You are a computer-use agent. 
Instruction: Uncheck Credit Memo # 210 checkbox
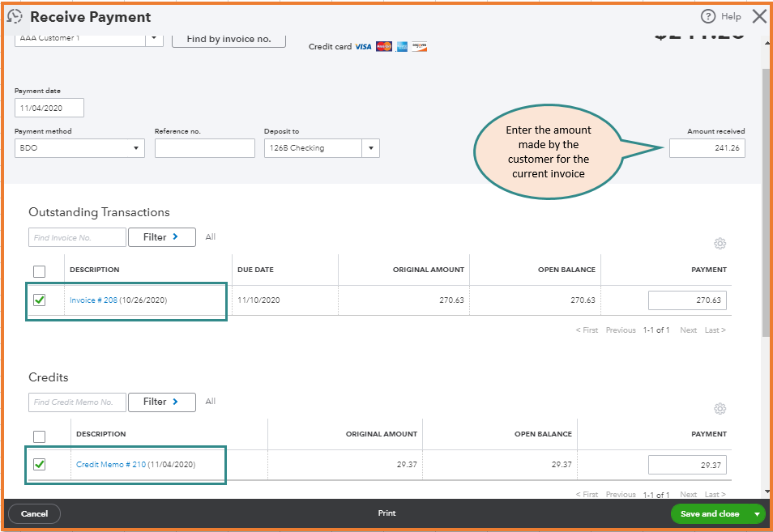click(39, 465)
